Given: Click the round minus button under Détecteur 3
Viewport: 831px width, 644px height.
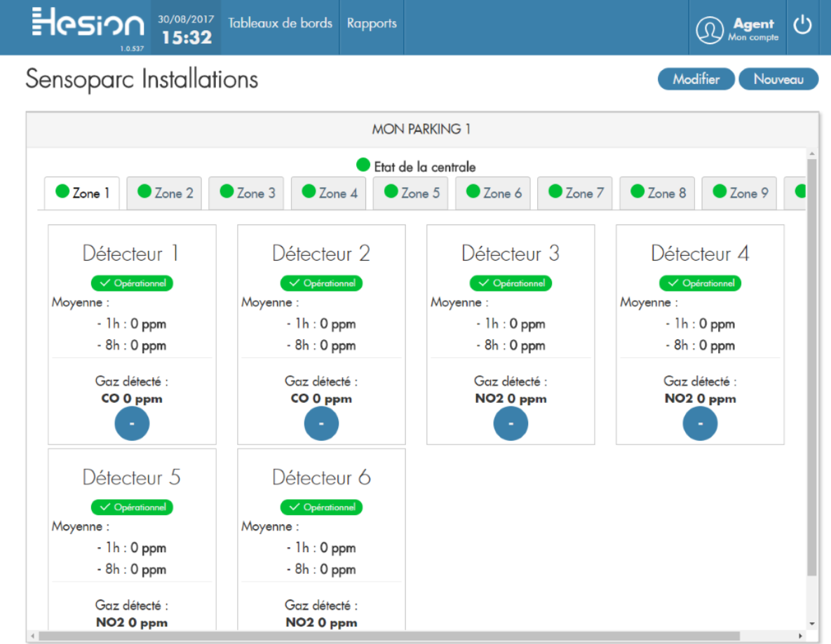Looking at the screenshot, I should click(511, 424).
